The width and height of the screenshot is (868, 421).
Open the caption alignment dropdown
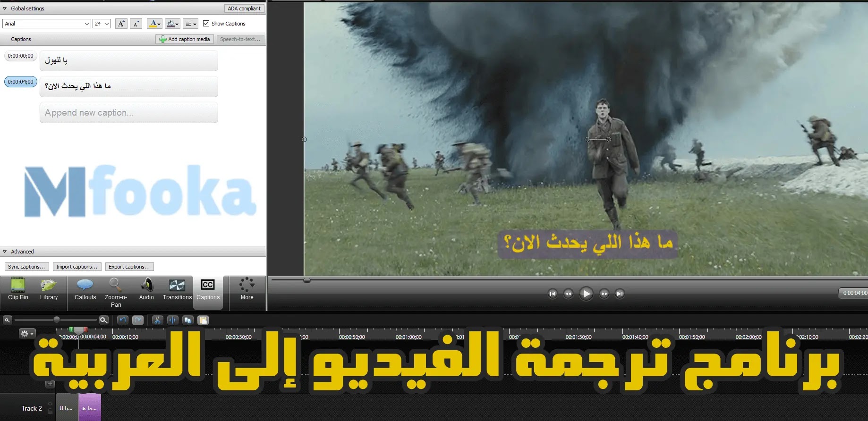click(x=190, y=24)
